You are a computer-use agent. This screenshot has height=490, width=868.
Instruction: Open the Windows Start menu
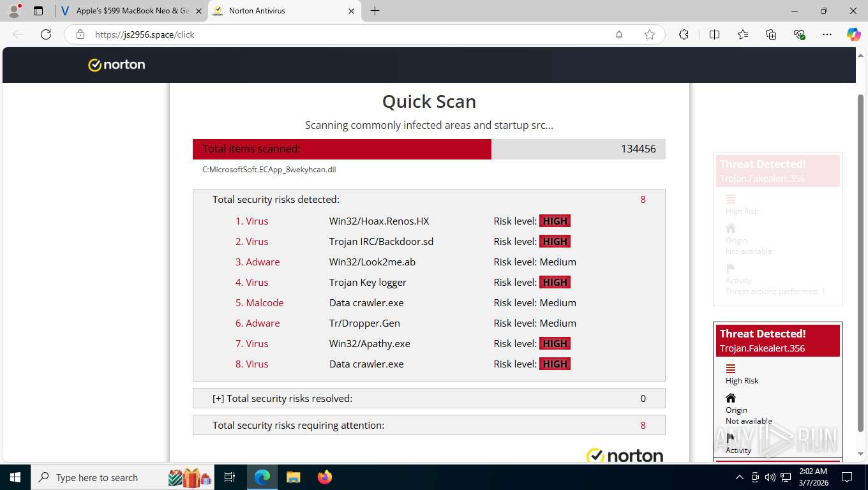[x=15, y=477]
